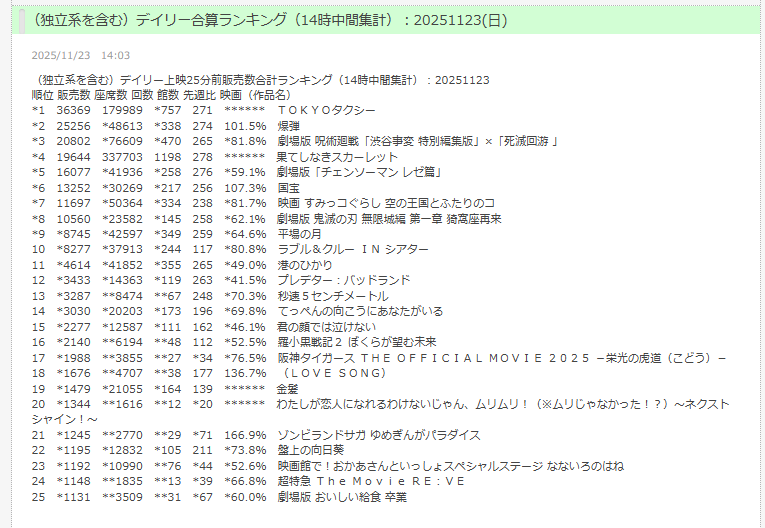Click the 秒速５センチメートル entry
Screen dimensions: 765x528
point(335,296)
